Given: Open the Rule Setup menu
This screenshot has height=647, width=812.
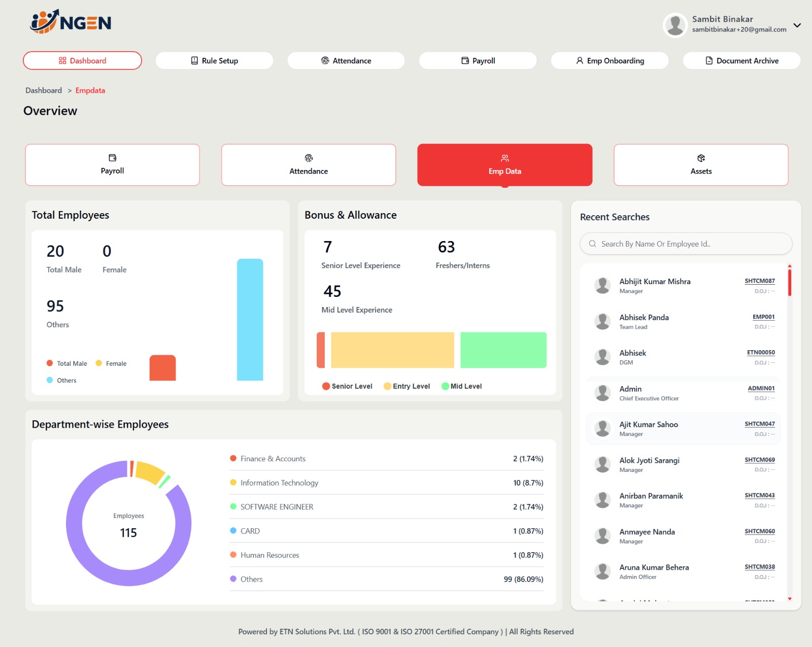Looking at the screenshot, I should [214, 61].
